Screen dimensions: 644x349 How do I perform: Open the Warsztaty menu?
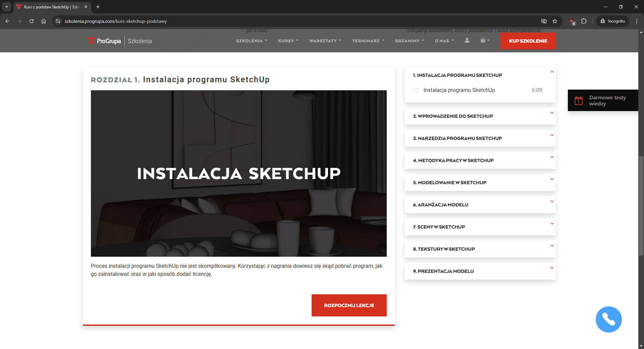pyautogui.click(x=325, y=41)
